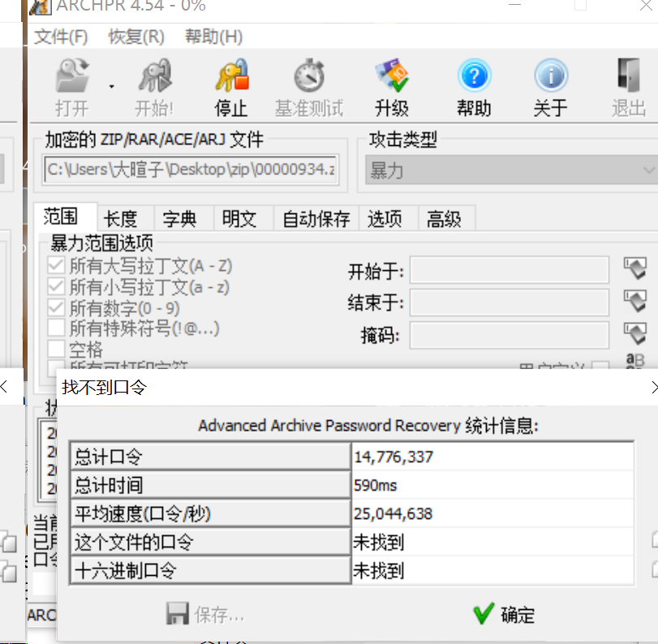This screenshot has width=658, height=644.
Task: Click the Exit (退出) door icon
Action: pos(629,76)
